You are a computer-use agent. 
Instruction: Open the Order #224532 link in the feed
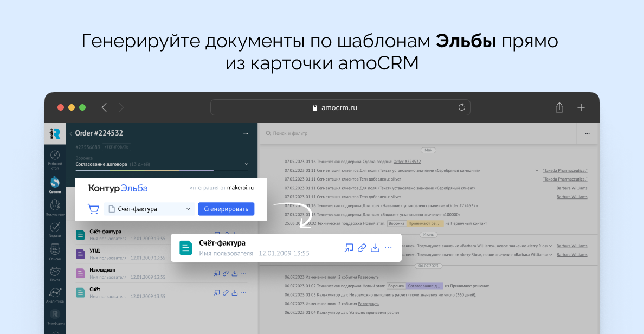pyautogui.click(x=407, y=162)
